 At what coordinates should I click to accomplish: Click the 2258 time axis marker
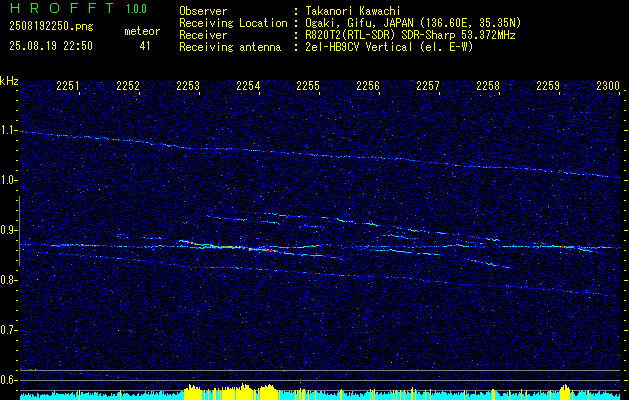click(488, 85)
